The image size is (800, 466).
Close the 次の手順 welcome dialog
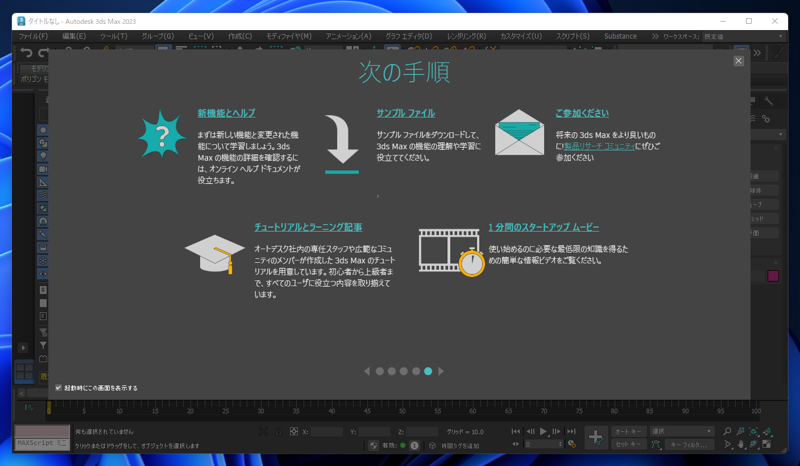click(738, 61)
